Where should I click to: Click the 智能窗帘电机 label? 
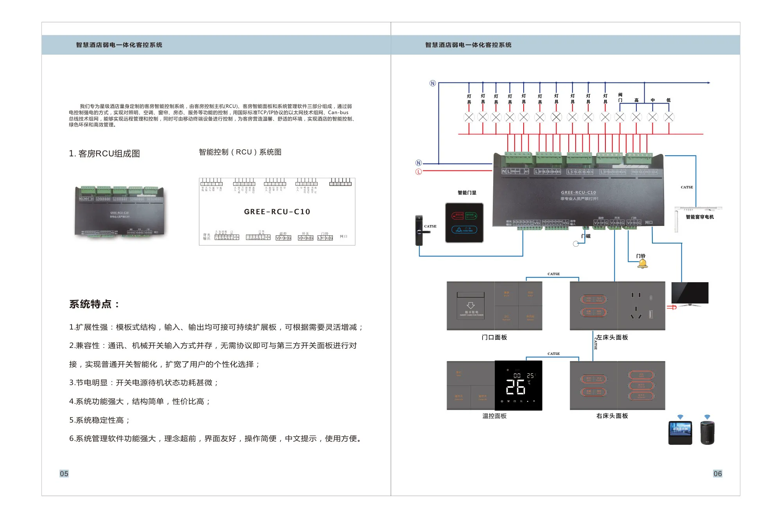point(700,217)
